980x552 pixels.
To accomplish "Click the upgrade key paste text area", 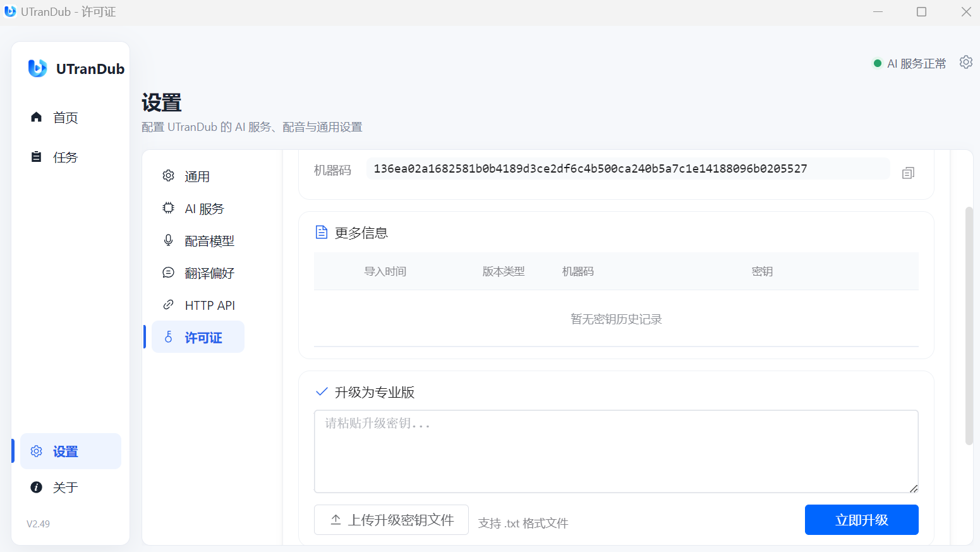I will tap(616, 451).
